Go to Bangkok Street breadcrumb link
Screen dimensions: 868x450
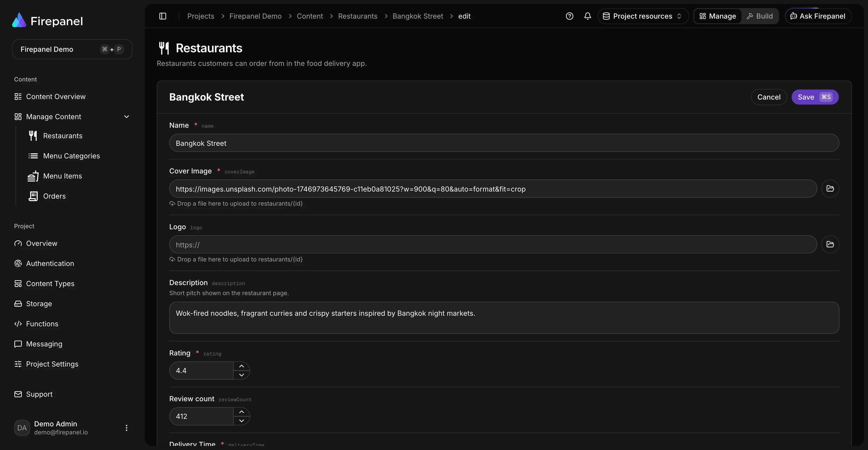(x=417, y=16)
